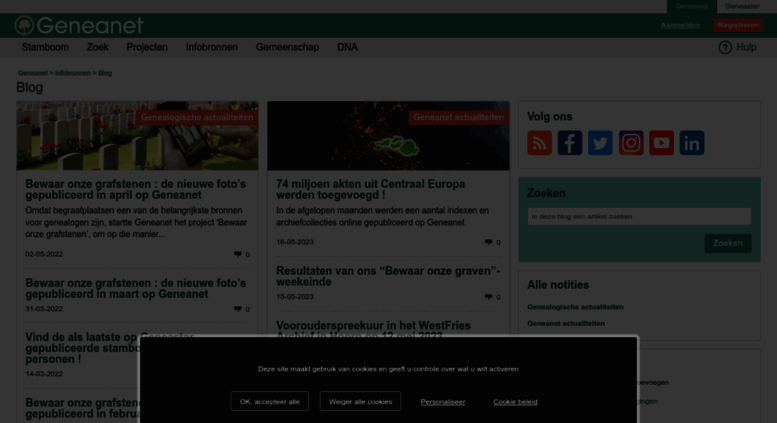Screen dimensions: 777x423
Task: Click the Geneanet actualiteiten red image tag
Action: [x=459, y=117]
